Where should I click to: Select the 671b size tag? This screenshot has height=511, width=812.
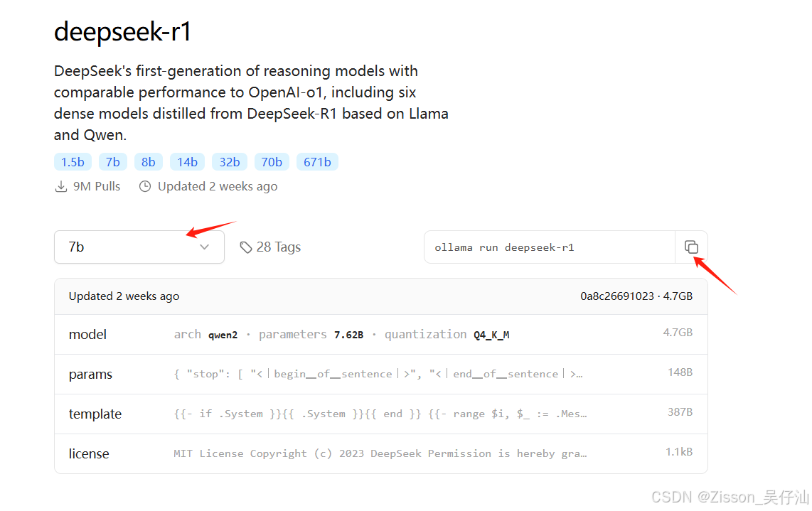[x=317, y=162]
